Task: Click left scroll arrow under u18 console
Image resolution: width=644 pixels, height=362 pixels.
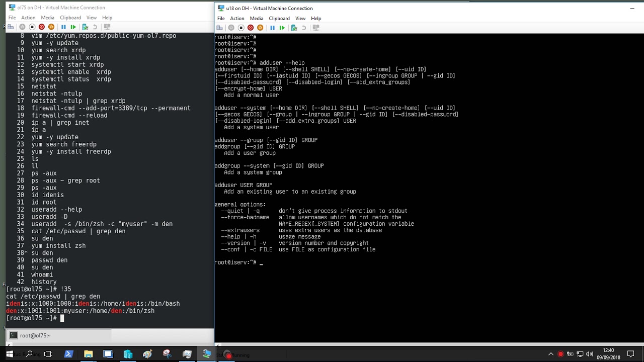Action: (x=217, y=345)
